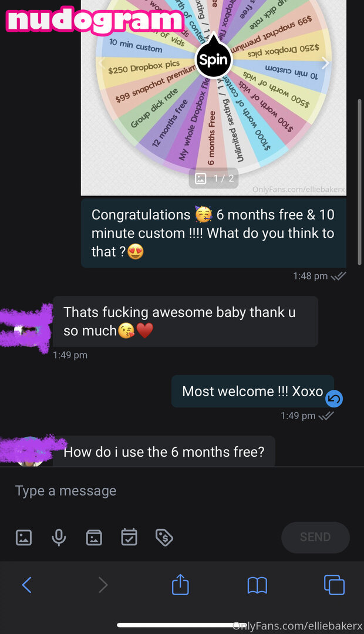The height and width of the screenshot is (634, 364).
Task: Tap the 1 / 2 image counter badge
Action: click(214, 178)
